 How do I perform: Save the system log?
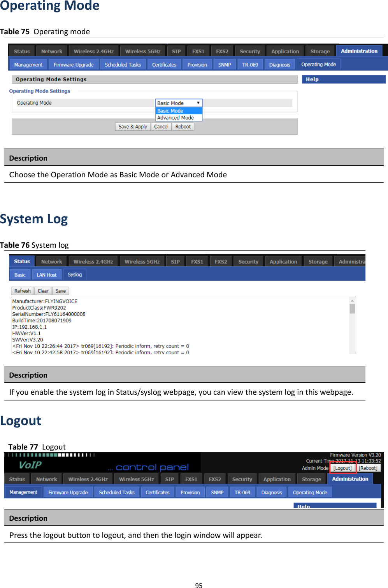point(60,290)
